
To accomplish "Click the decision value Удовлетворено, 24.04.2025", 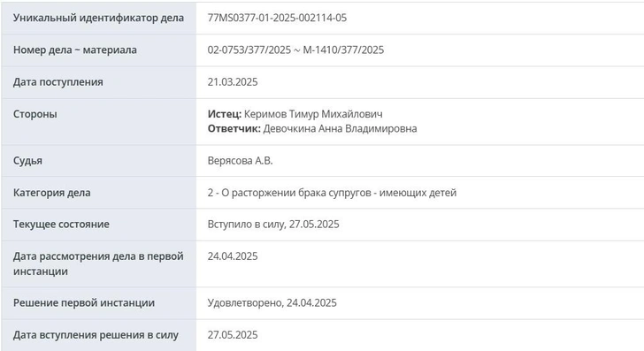I will point(272,302).
